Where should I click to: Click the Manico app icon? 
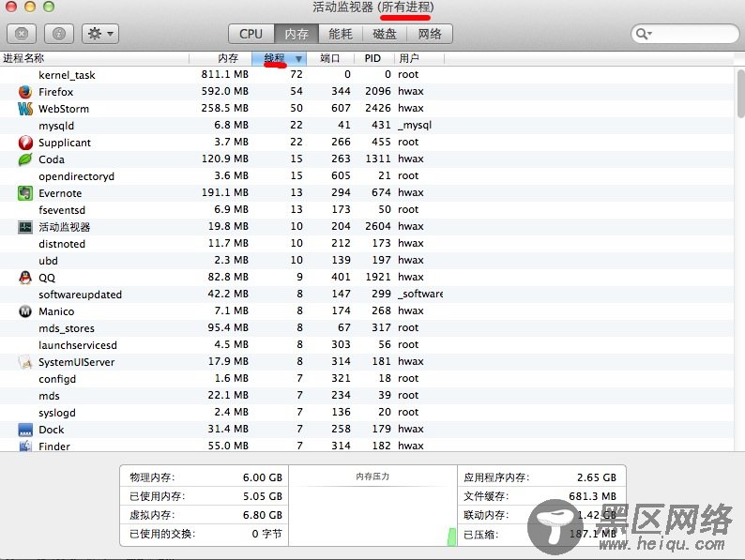[25, 311]
